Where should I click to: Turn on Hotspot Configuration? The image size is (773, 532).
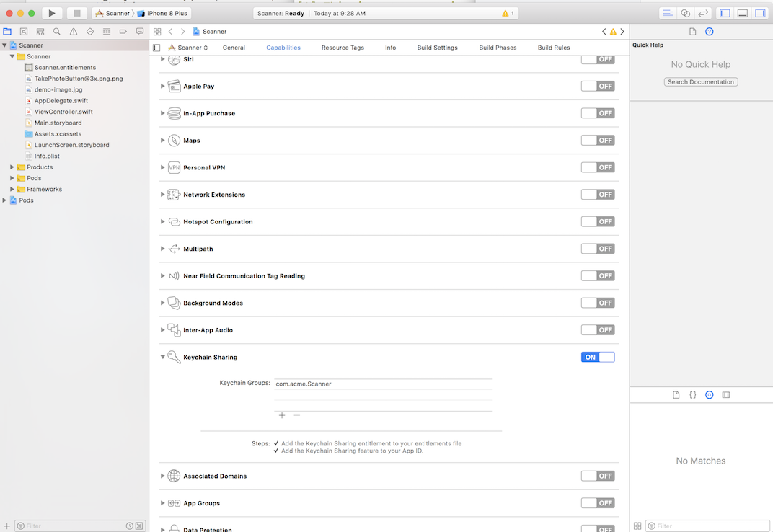[598, 222]
